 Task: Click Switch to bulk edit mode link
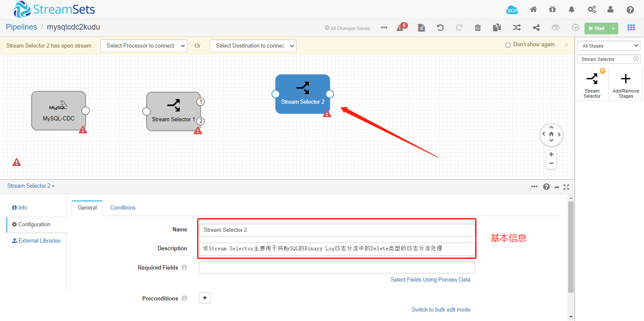(x=441, y=309)
